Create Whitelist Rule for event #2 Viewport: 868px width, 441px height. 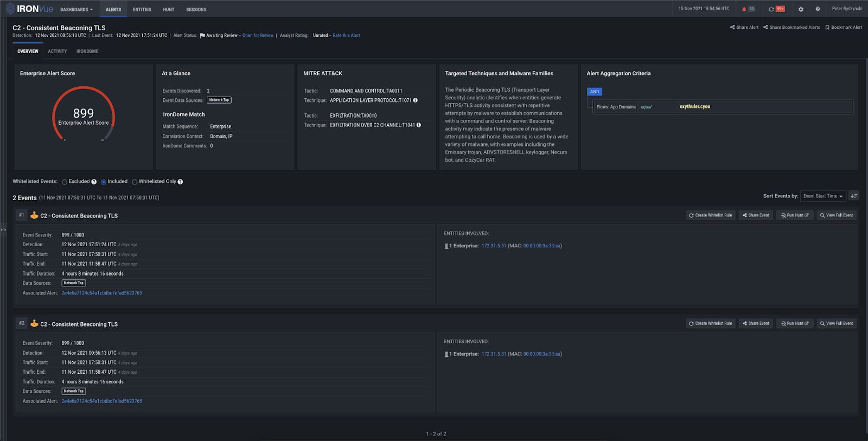coord(710,323)
